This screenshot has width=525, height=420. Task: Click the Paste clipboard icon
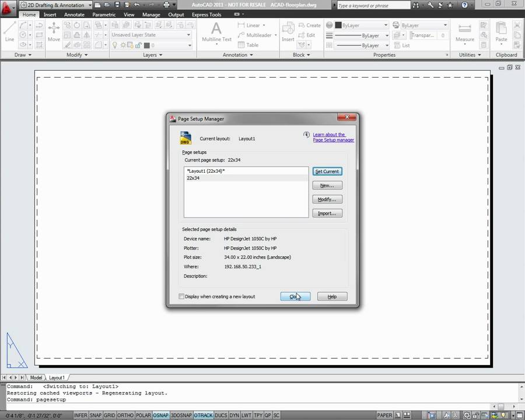pos(501,32)
